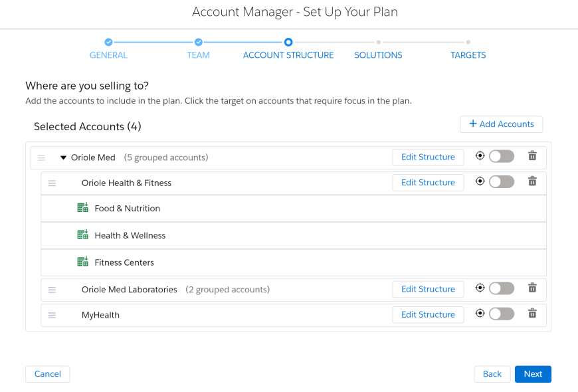Click the Add Accounts button
This screenshot has height=392, width=578.
pyautogui.click(x=501, y=124)
